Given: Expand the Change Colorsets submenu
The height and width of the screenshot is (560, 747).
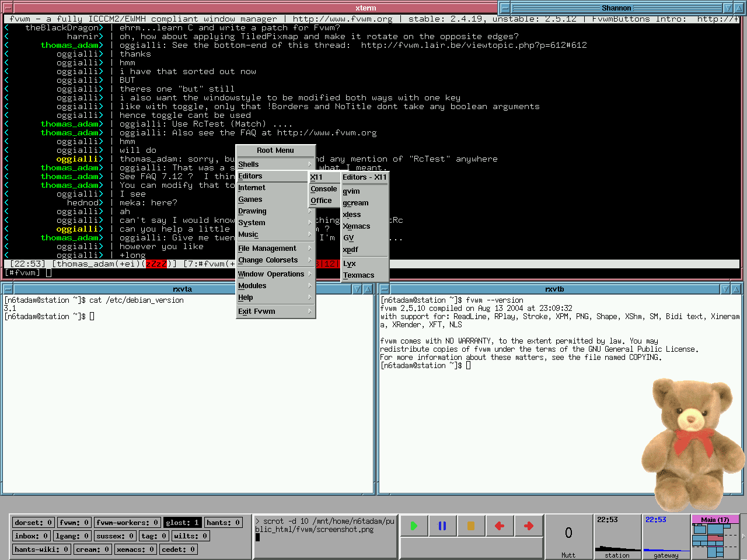Looking at the screenshot, I should (x=275, y=260).
